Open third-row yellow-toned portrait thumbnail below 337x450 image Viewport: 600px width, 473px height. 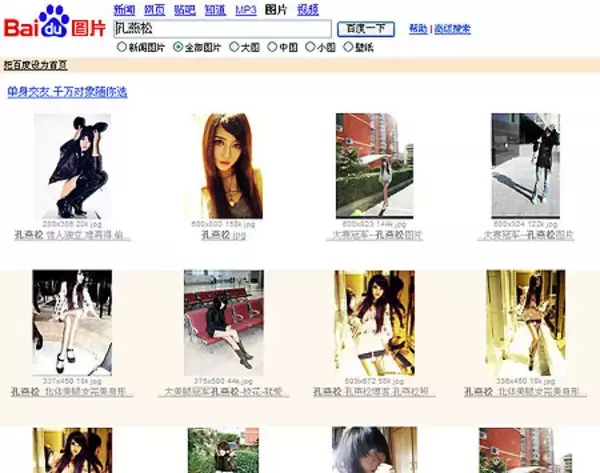pyautogui.click(x=72, y=450)
